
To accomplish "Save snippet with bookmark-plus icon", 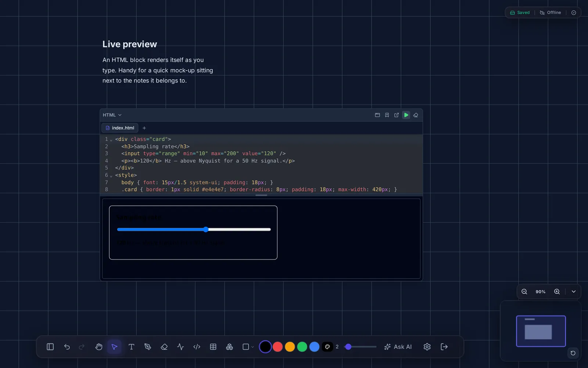I will pyautogui.click(x=387, y=115).
